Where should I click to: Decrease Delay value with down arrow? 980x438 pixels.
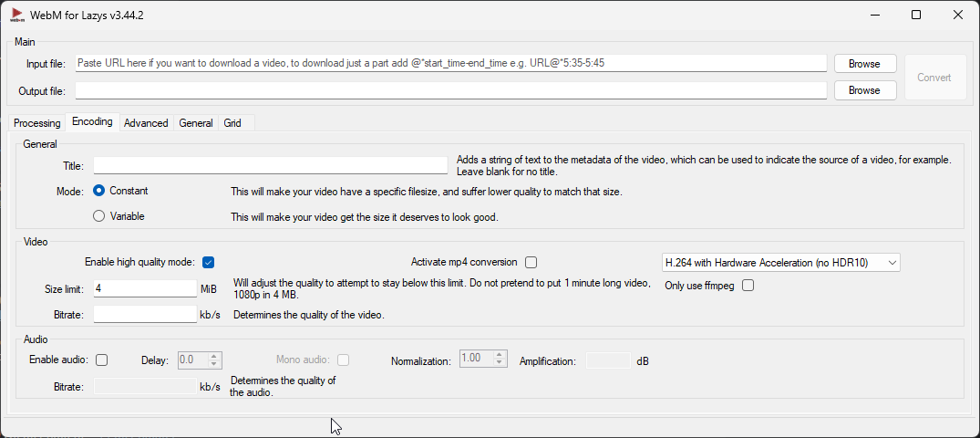(213, 363)
